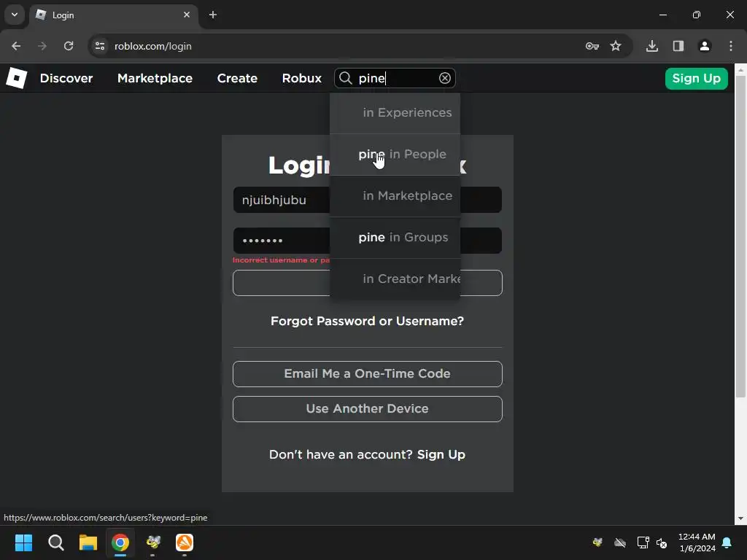Clear the search box with X icon
The image size is (747, 560).
pyautogui.click(x=444, y=78)
